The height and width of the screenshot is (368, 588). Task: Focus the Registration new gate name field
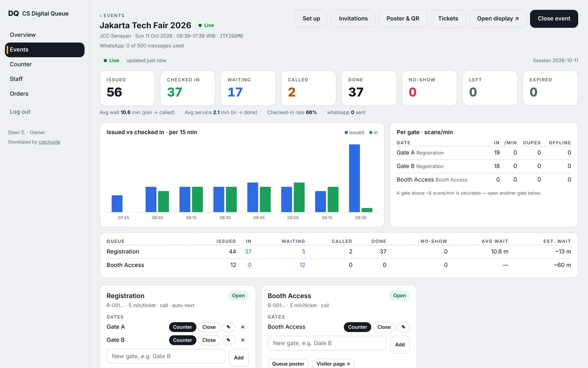click(166, 356)
